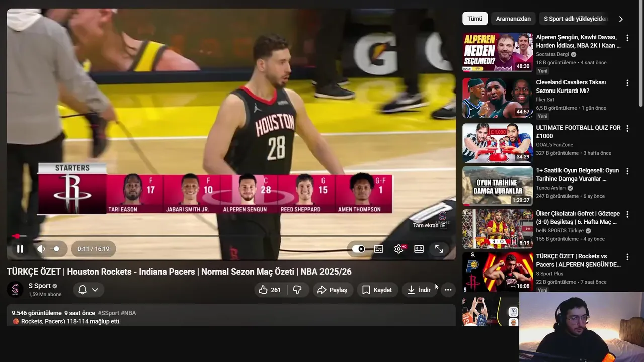Click TÜRKÇE ÖZET Rockets vs Pacers sidebar title

[579, 260]
